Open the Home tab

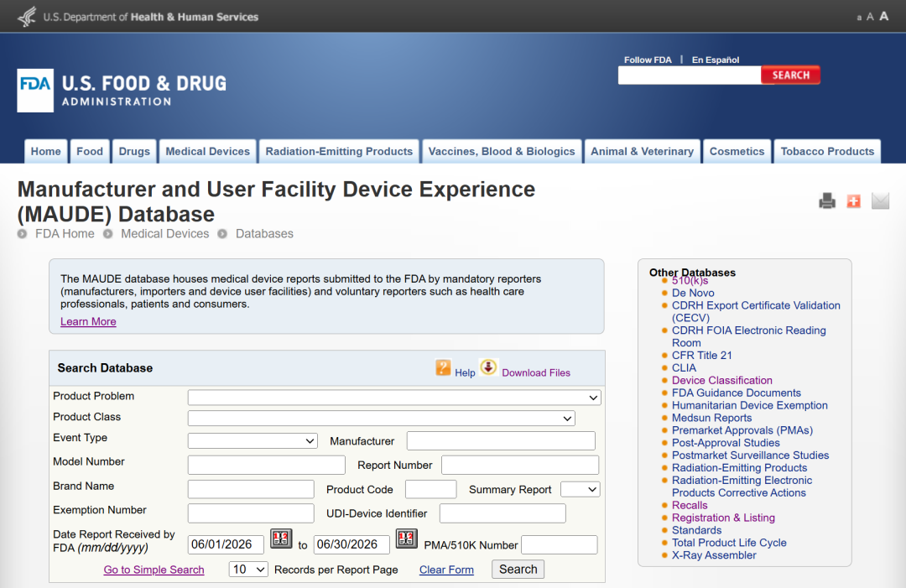(45, 151)
